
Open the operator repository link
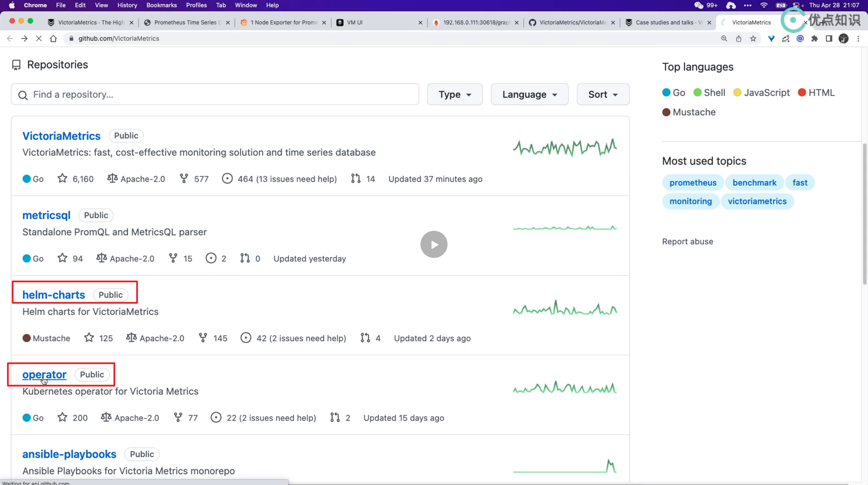44,374
